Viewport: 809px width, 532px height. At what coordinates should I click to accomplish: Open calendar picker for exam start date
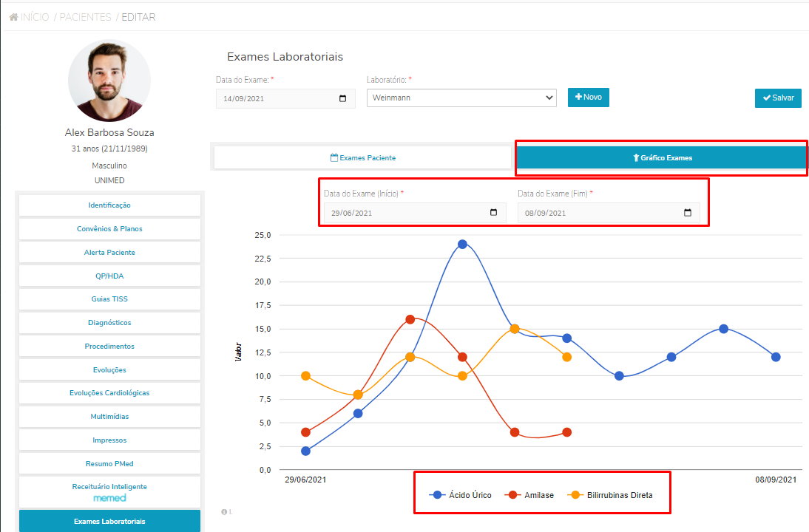pos(493,212)
